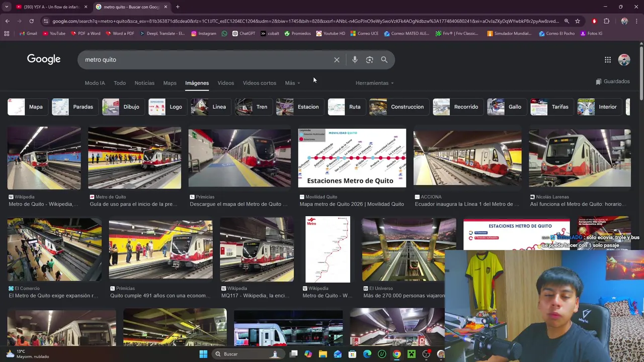Switch to the Noticias tab
Image resolution: width=644 pixels, height=362 pixels.
pyautogui.click(x=144, y=83)
